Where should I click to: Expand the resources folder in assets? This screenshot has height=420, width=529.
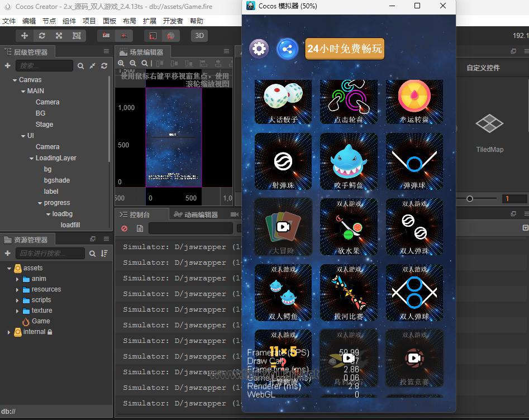17,289
